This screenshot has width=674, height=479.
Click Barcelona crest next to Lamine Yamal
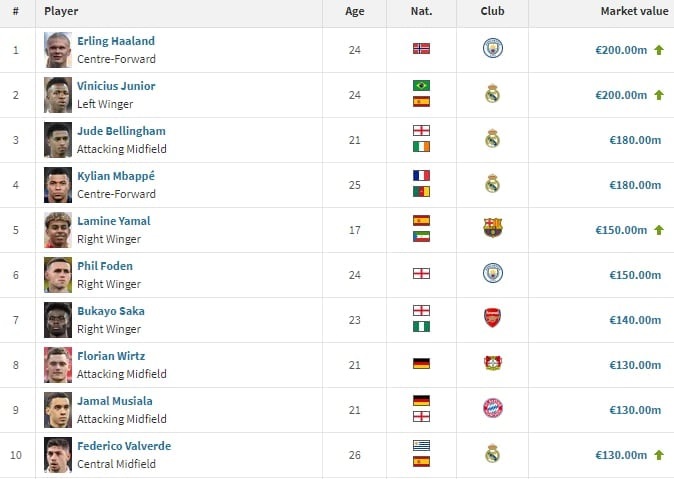point(493,228)
